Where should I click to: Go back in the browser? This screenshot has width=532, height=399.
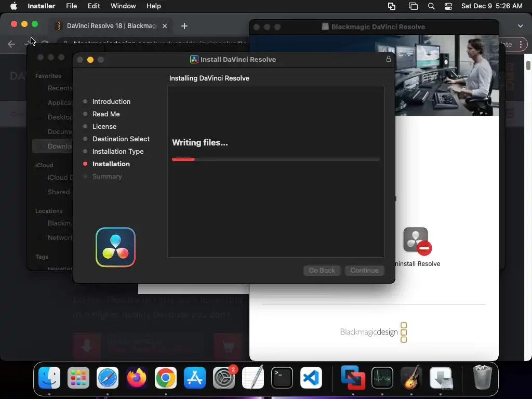[11, 44]
